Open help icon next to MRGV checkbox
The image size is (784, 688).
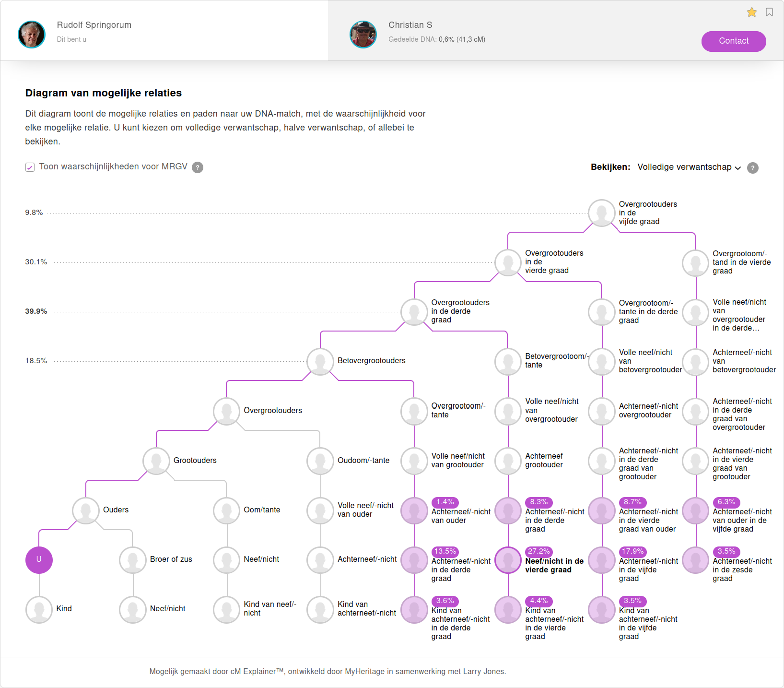pyautogui.click(x=198, y=167)
